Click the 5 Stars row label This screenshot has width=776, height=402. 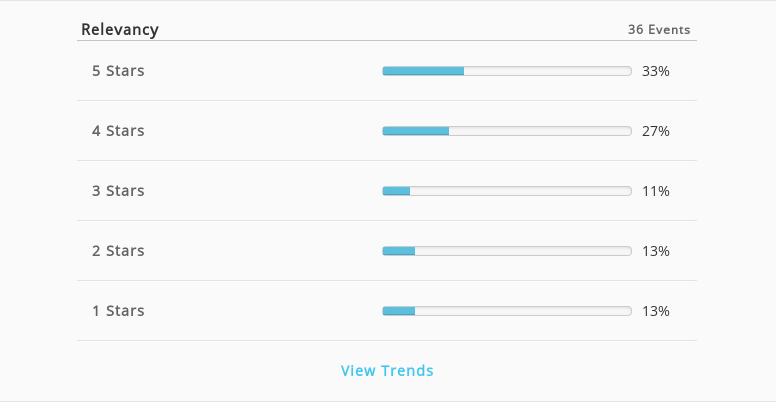[x=118, y=71]
